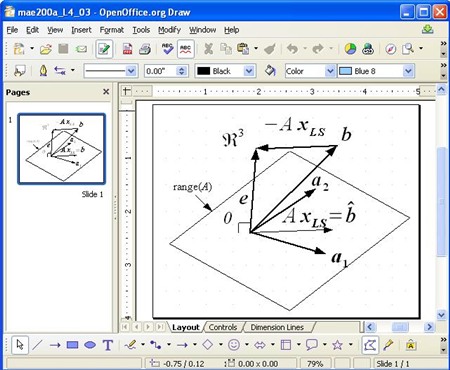Close the Pages panel
Image resolution: width=450 pixels, height=370 pixels.
coord(106,92)
